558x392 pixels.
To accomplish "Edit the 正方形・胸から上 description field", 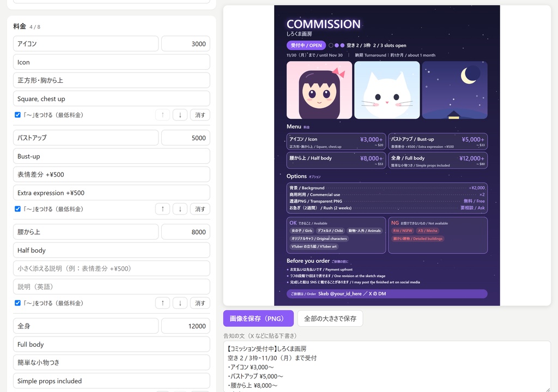I will click(x=111, y=81).
